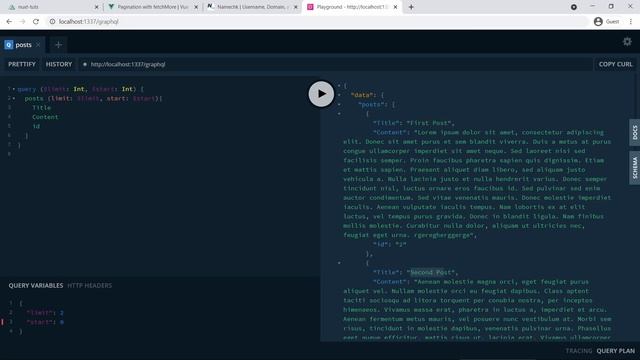Add a new query tab
This screenshot has height=360, width=640.
tap(58, 45)
